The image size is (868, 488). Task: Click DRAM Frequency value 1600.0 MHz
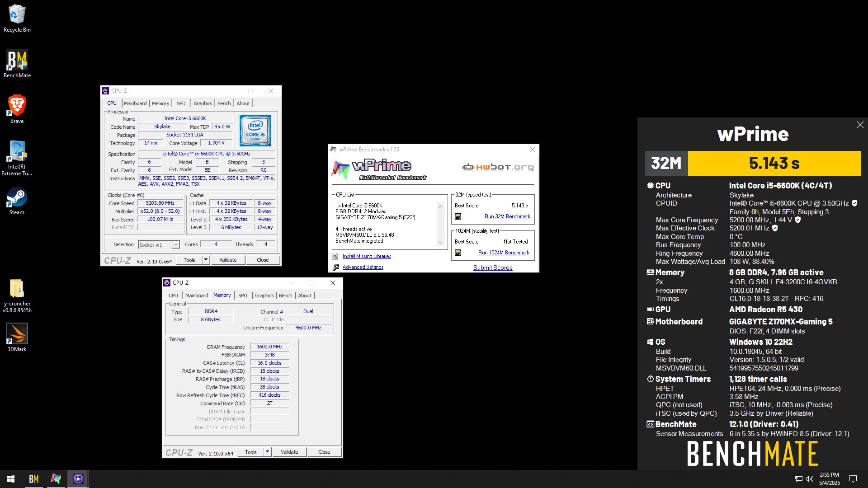[269, 347]
